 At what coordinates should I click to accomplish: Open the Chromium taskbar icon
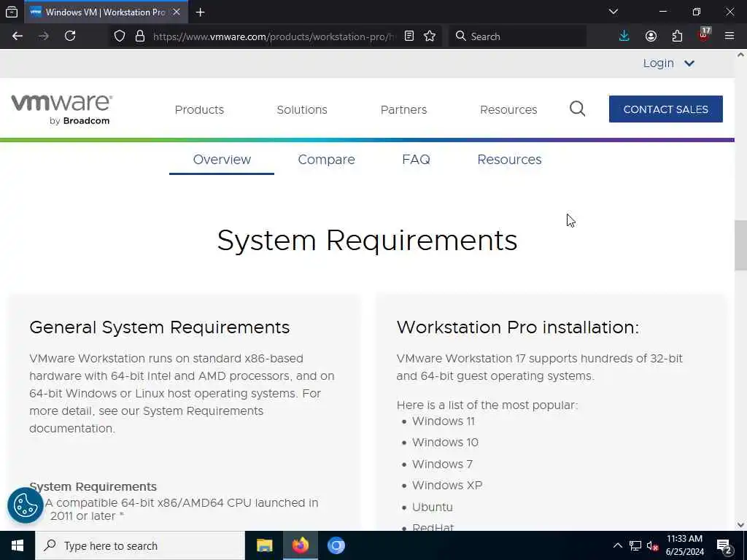click(x=336, y=545)
